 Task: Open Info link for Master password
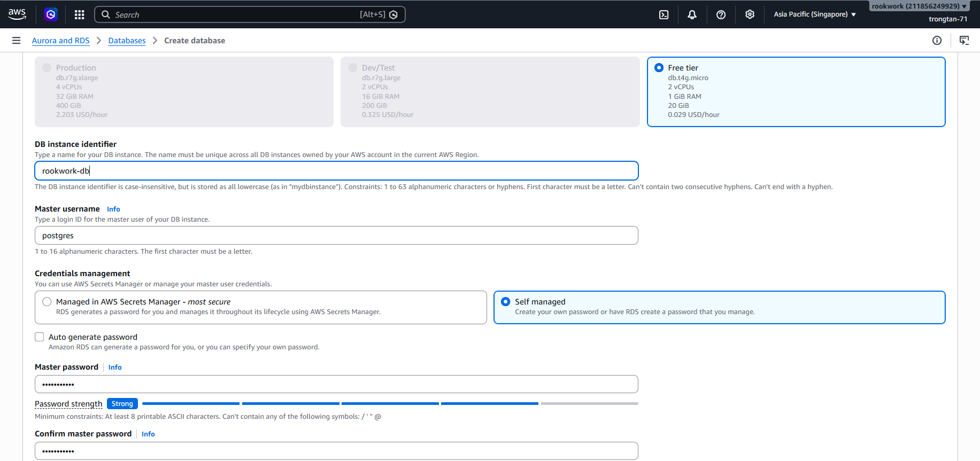[115, 368]
